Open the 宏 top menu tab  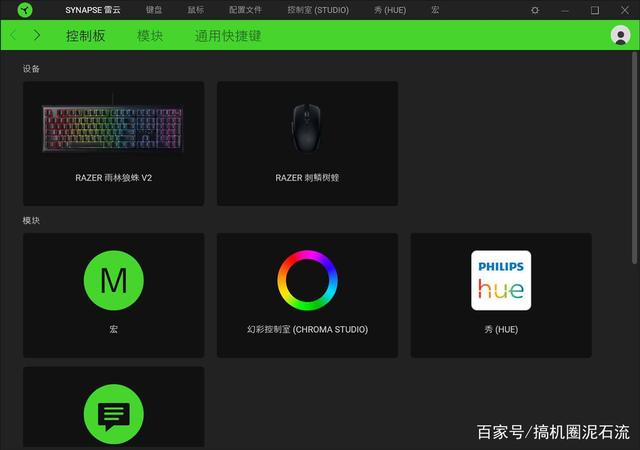click(435, 10)
